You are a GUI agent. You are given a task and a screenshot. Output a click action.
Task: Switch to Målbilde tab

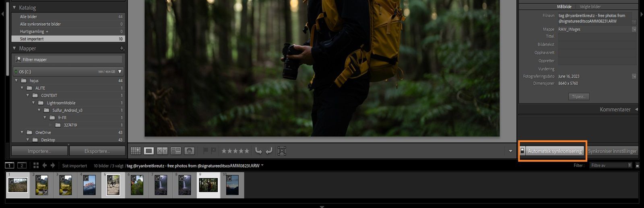pos(564,7)
